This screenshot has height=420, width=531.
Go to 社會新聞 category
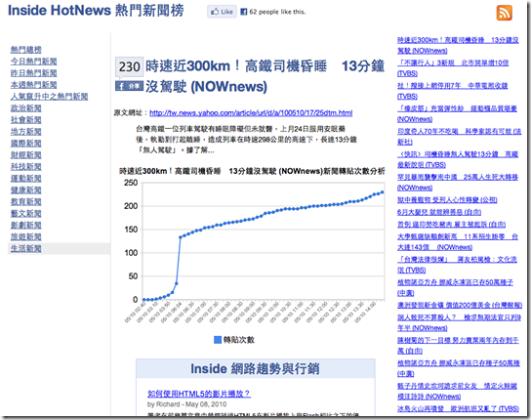point(26,120)
